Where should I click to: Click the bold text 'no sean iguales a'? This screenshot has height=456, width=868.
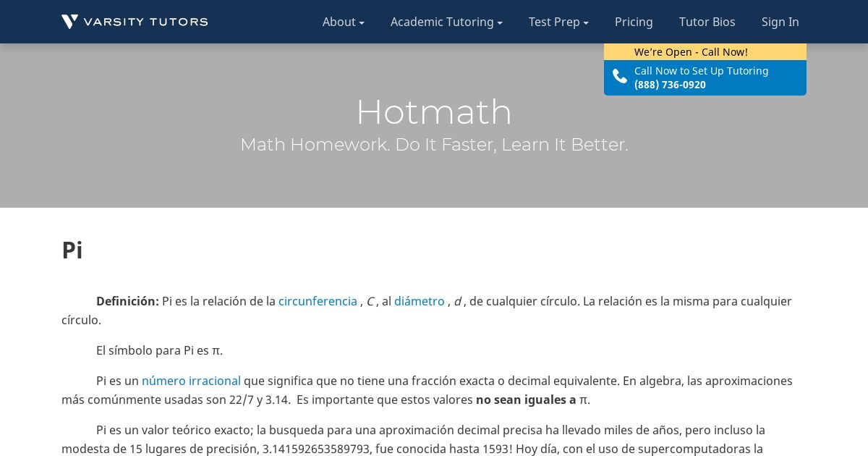526,400
